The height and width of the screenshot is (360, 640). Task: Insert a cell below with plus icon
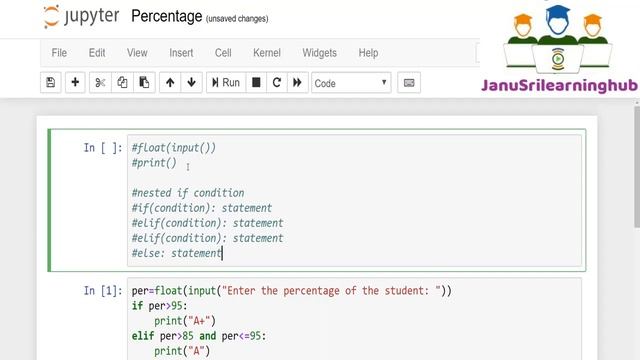pyautogui.click(x=75, y=82)
